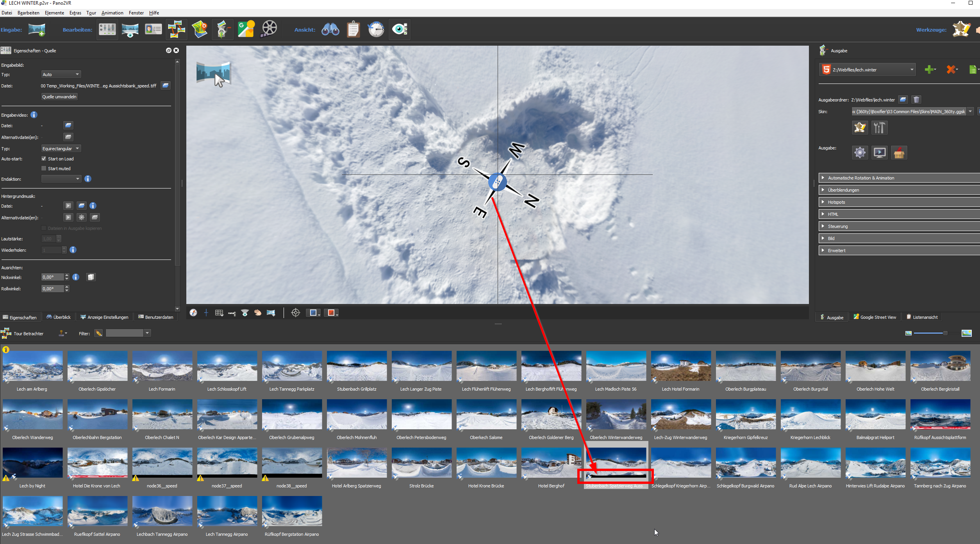Expand the Steuerung section

899,226
